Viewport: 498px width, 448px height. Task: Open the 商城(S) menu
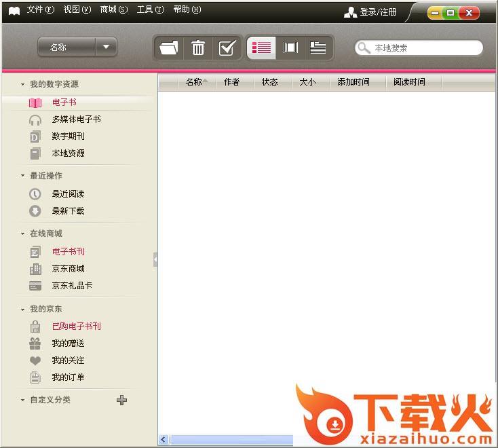pos(114,10)
